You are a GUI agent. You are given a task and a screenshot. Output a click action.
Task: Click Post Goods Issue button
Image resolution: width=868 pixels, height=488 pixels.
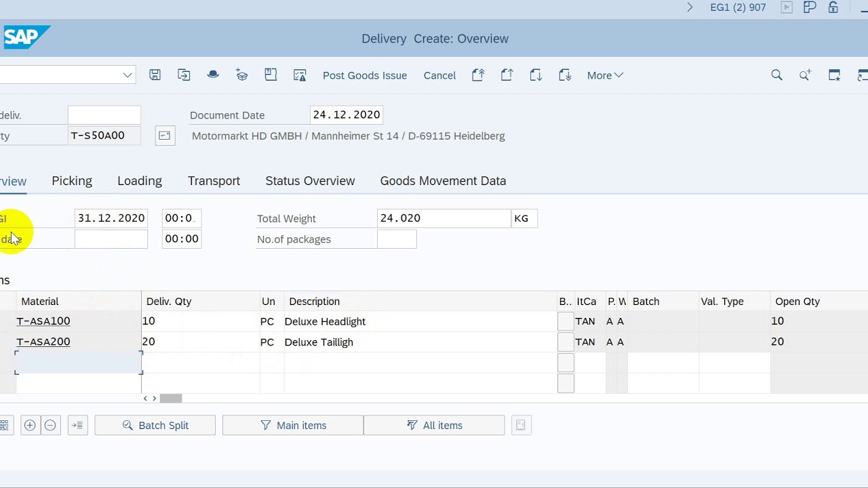pos(365,75)
